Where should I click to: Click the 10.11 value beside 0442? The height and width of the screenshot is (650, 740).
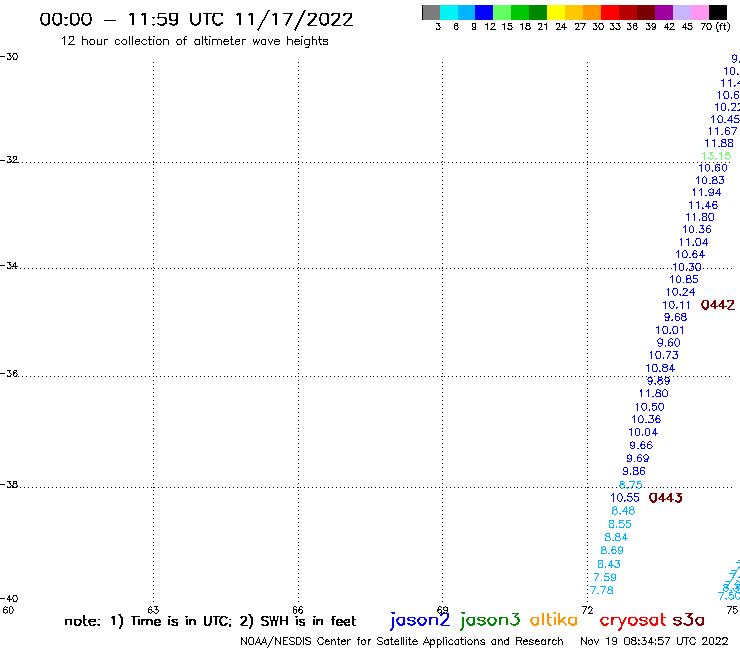[677, 305]
